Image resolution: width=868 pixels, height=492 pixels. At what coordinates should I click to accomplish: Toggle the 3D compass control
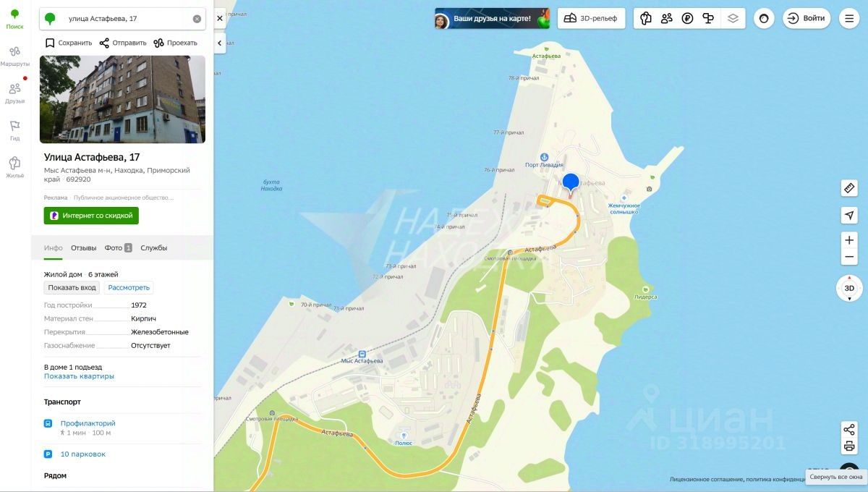[x=849, y=288]
